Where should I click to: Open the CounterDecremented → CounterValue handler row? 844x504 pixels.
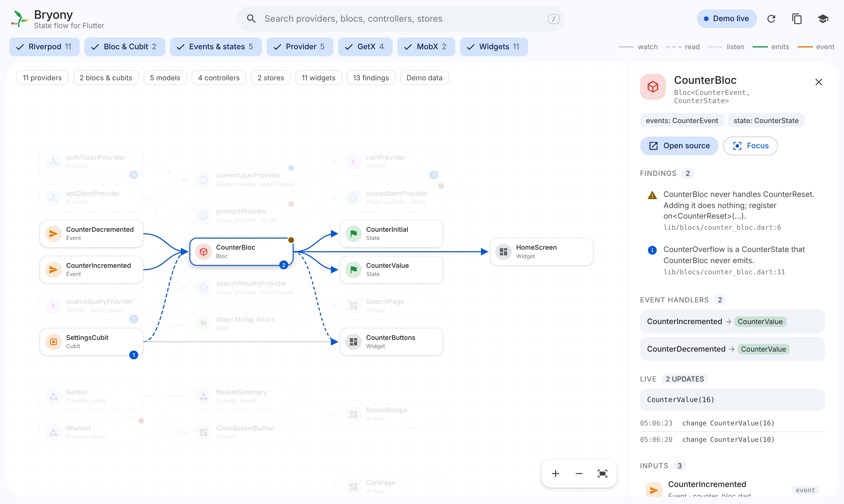pyautogui.click(x=732, y=349)
